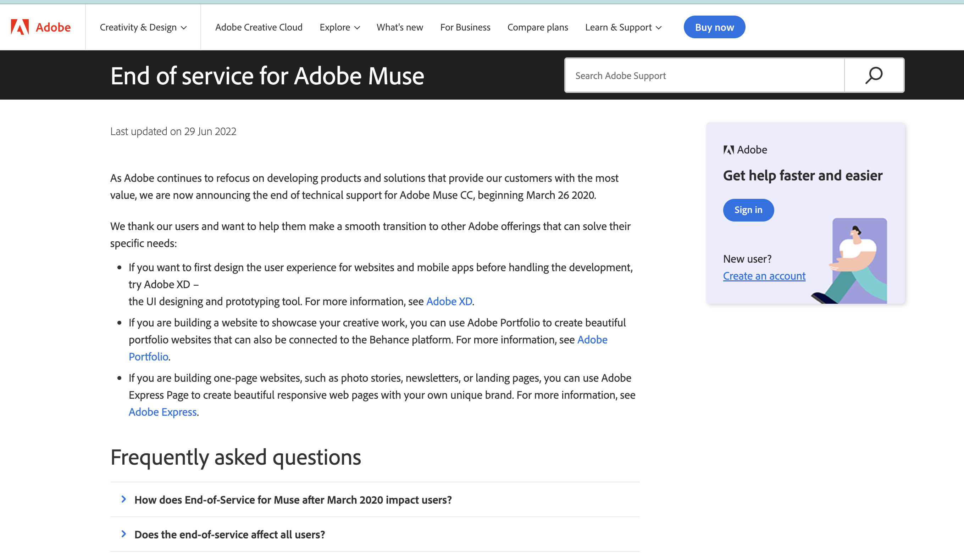964x560 pixels.
Task: Select the 'Compare plans' menu item
Action: (538, 27)
